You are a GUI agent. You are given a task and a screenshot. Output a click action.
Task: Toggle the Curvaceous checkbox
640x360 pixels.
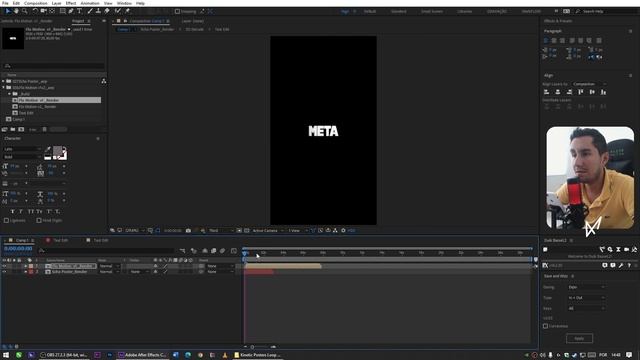(x=546, y=326)
